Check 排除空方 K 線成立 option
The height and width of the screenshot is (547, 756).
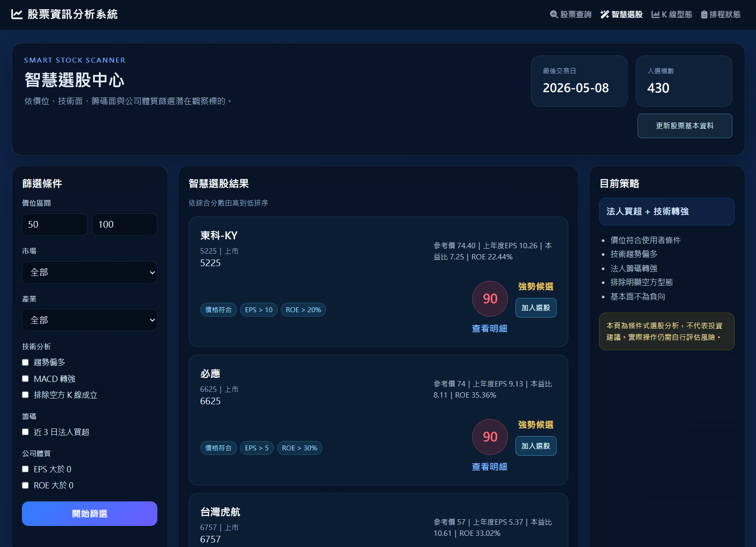pos(25,395)
